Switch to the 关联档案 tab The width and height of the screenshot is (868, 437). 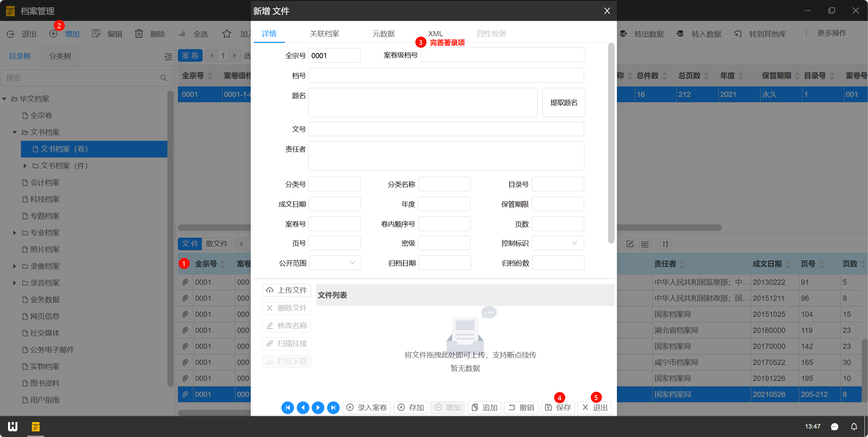click(x=324, y=34)
